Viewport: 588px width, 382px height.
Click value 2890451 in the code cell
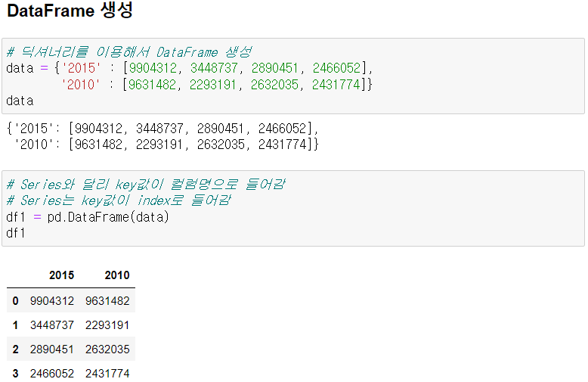tap(275, 68)
